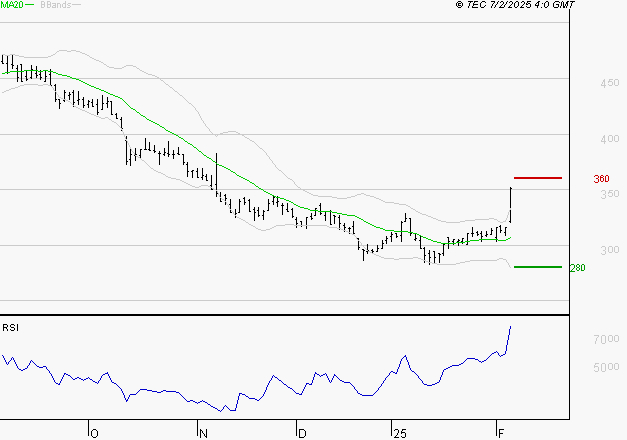Click the 300 price axis label
The image size is (627, 440).
(610, 250)
